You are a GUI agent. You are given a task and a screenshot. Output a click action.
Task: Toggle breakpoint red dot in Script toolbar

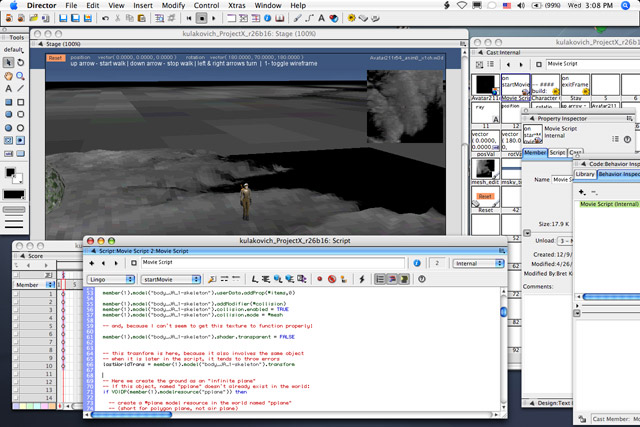(320, 279)
